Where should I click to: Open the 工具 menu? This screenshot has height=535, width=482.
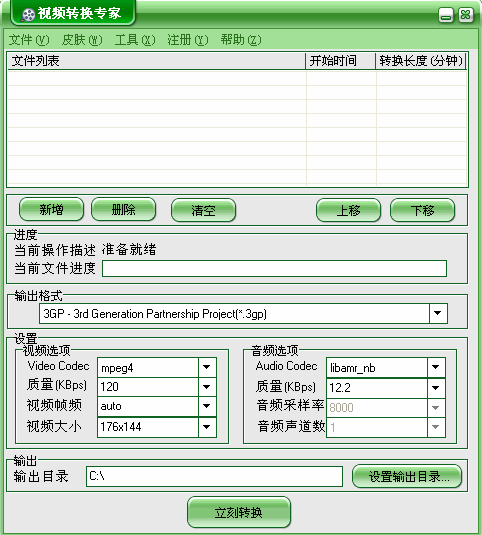tap(135, 40)
